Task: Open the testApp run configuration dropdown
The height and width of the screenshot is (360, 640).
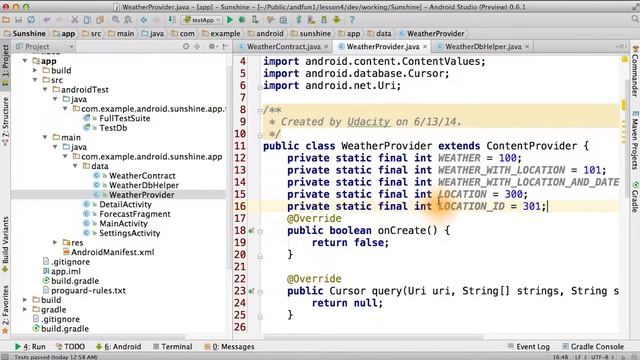Action: pyautogui.click(x=202, y=20)
